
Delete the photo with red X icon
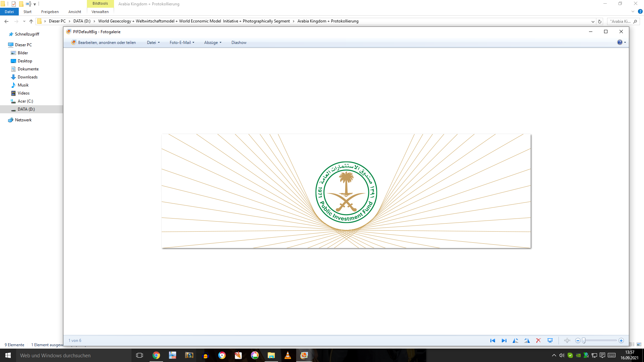(x=538, y=341)
